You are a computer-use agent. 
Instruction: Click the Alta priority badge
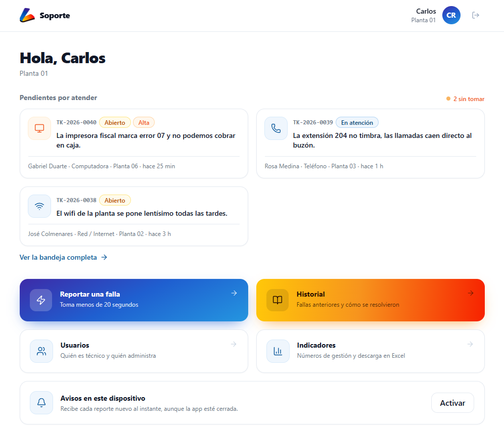[x=144, y=122]
